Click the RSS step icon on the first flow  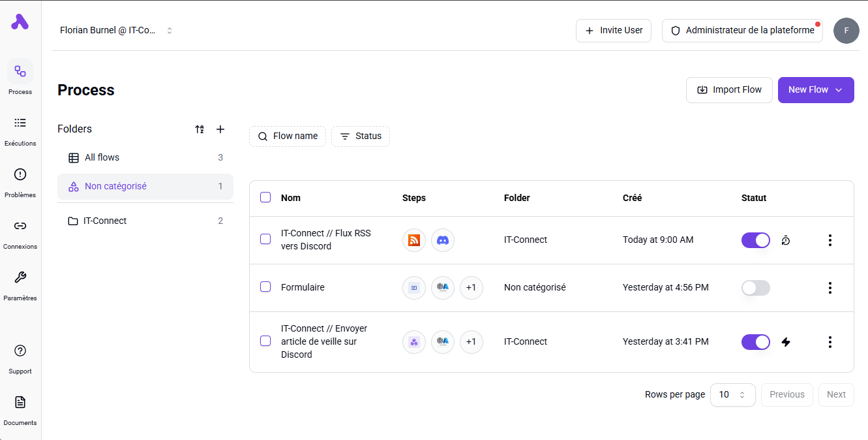coord(414,240)
